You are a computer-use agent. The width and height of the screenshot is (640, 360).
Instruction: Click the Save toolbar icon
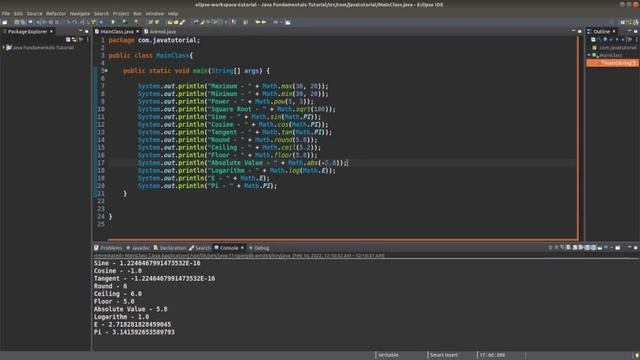click(17, 22)
